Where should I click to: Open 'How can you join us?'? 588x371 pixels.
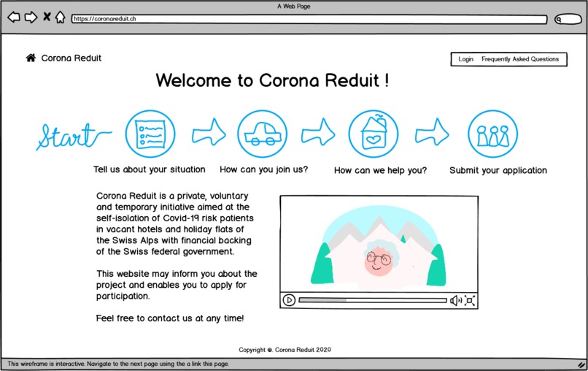tap(263, 169)
